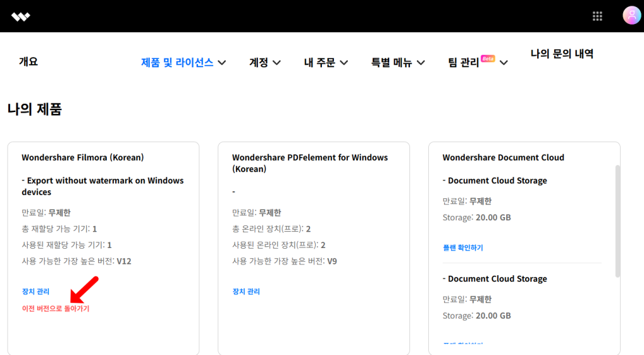Open the 내 주문 menu

click(x=319, y=62)
